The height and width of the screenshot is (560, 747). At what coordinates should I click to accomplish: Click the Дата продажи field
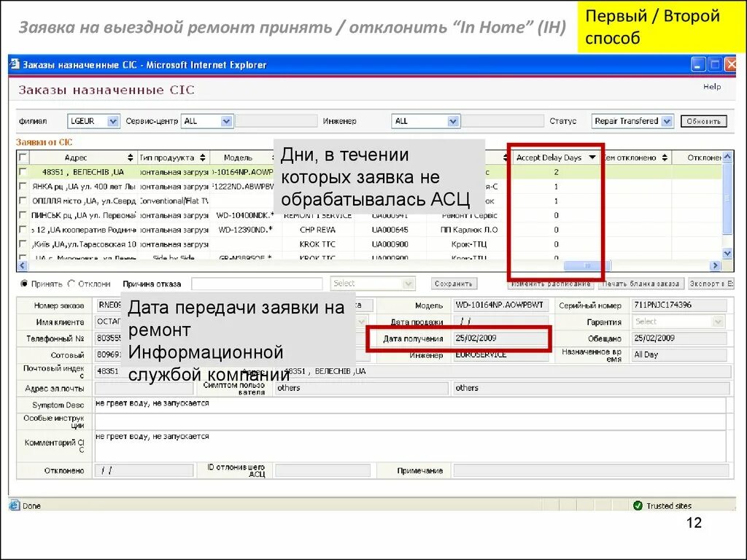tap(500, 322)
